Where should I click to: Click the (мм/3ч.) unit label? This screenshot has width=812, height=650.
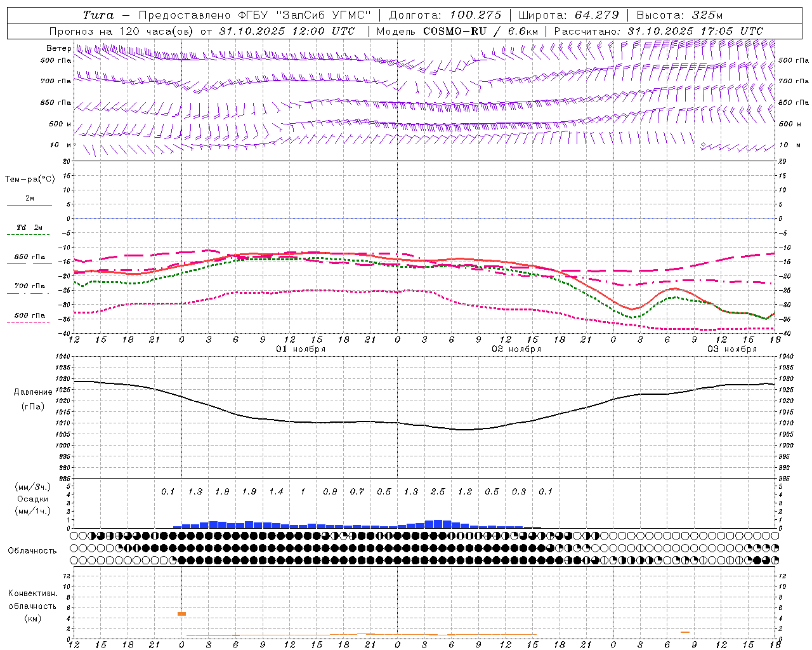click(32, 487)
